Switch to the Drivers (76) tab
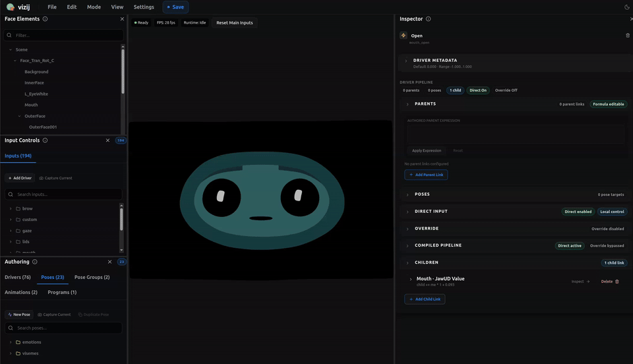This screenshot has height=364, width=633. point(18,277)
